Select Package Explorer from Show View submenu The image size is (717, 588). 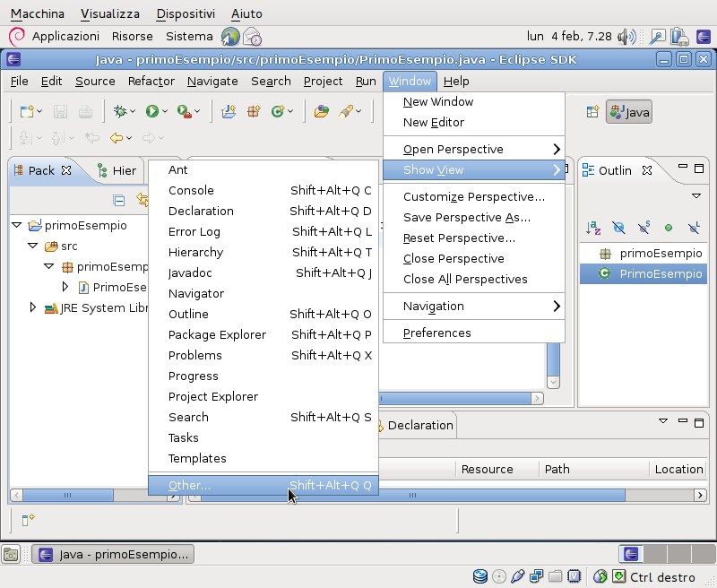click(x=263, y=334)
